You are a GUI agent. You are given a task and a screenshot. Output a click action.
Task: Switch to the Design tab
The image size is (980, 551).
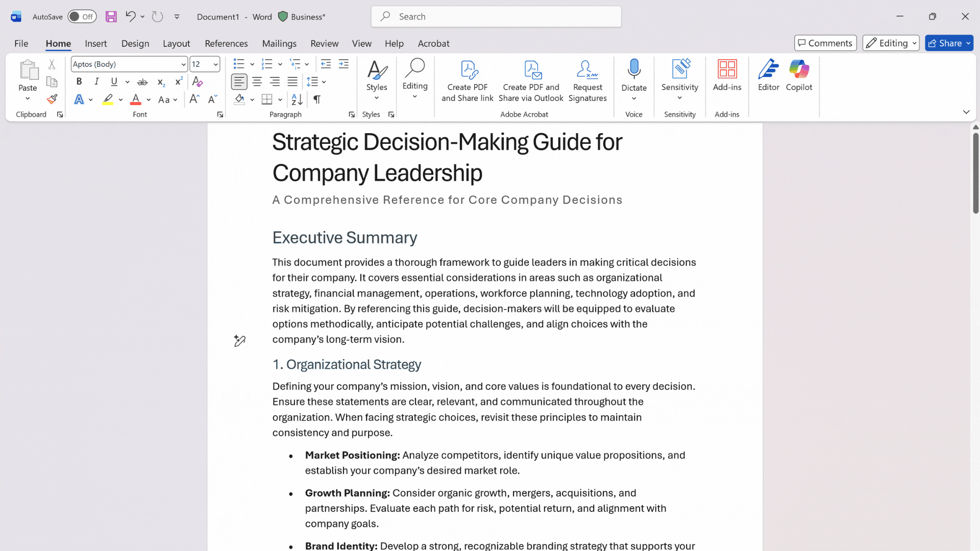coord(135,43)
